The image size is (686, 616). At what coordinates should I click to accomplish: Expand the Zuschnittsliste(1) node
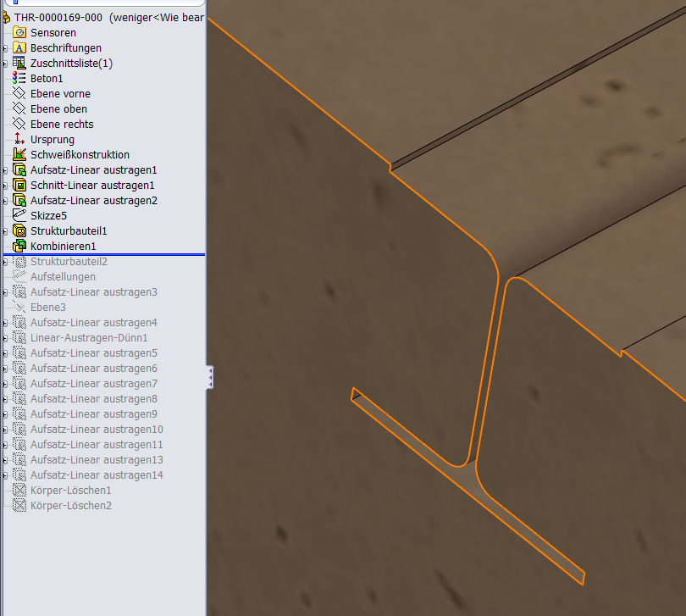click(5, 64)
